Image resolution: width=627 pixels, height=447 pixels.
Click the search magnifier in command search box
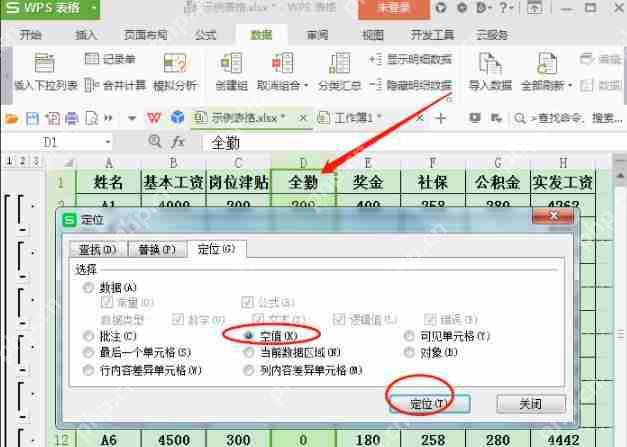[x=520, y=118]
